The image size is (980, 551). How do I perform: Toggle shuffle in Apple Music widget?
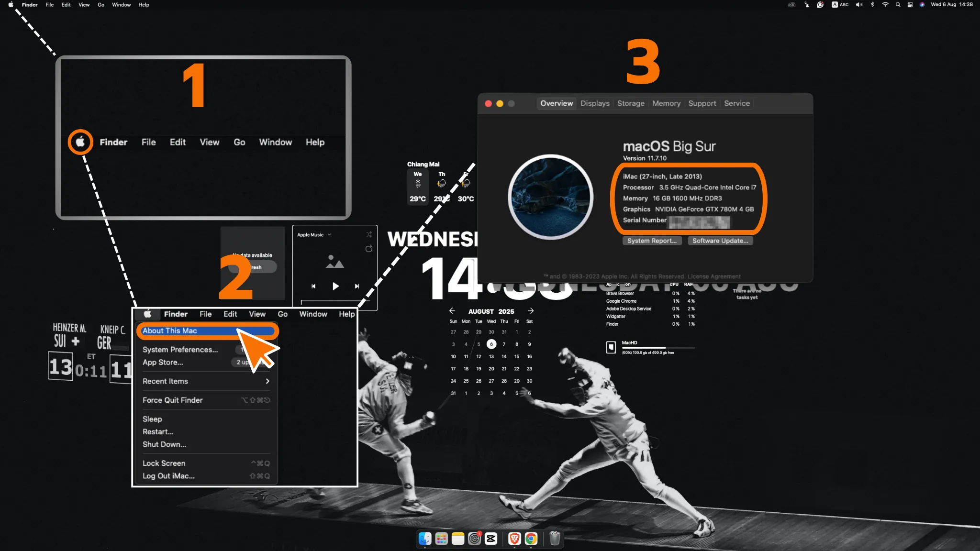(x=369, y=234)
